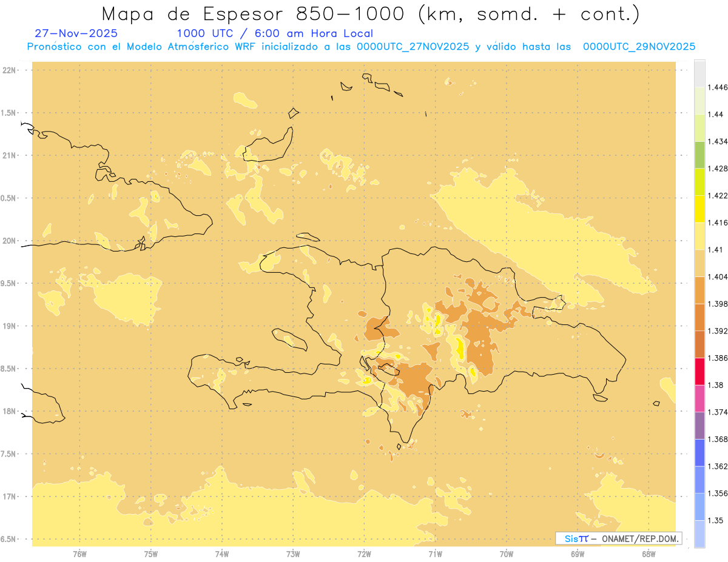Click the 1.38 legend value
This screenshot has height=562, width=728.
coord(716,385)
